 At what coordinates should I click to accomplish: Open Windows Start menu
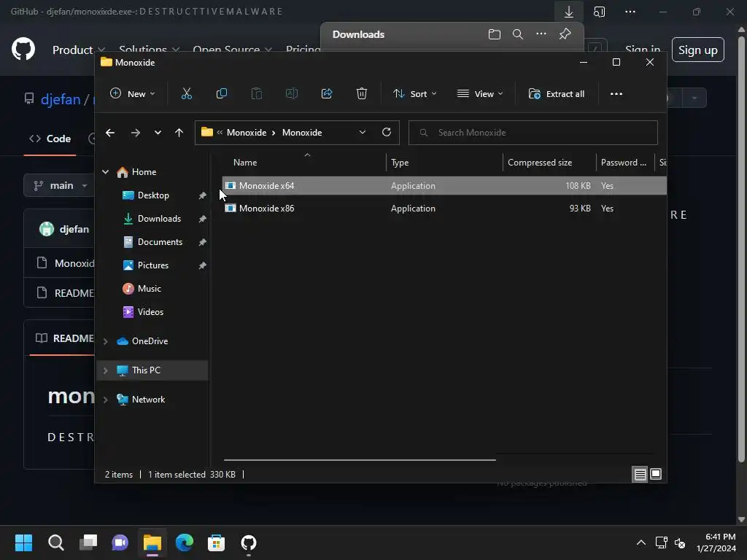coord(23,542)
